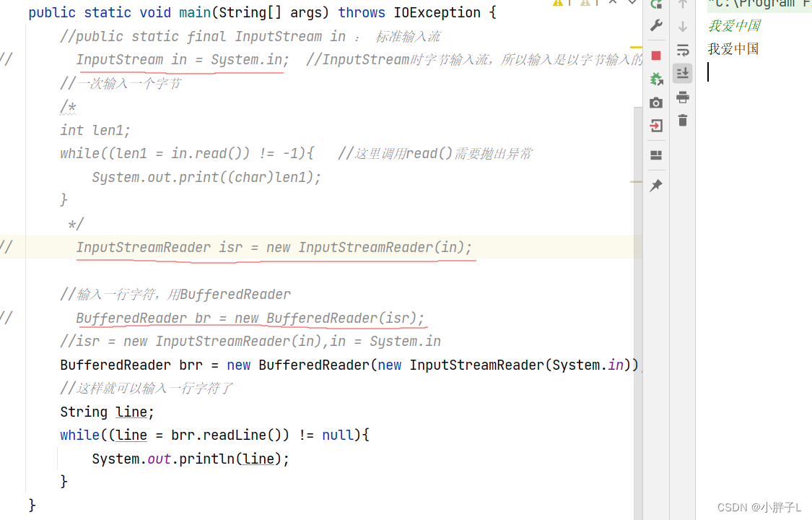Print the console output using the printer icon
The width and height of the screenshot is (812, 520).
click(x=682, y=97)
